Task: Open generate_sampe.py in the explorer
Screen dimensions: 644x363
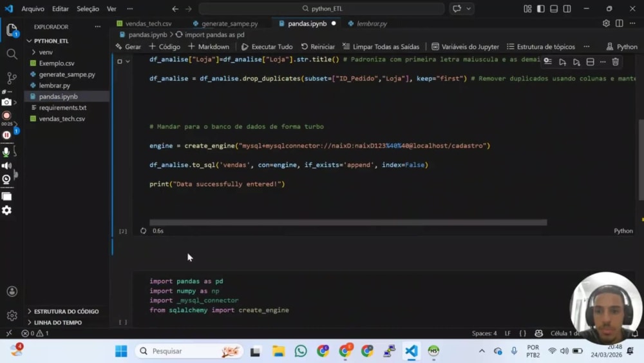Action: pos(67,74)
